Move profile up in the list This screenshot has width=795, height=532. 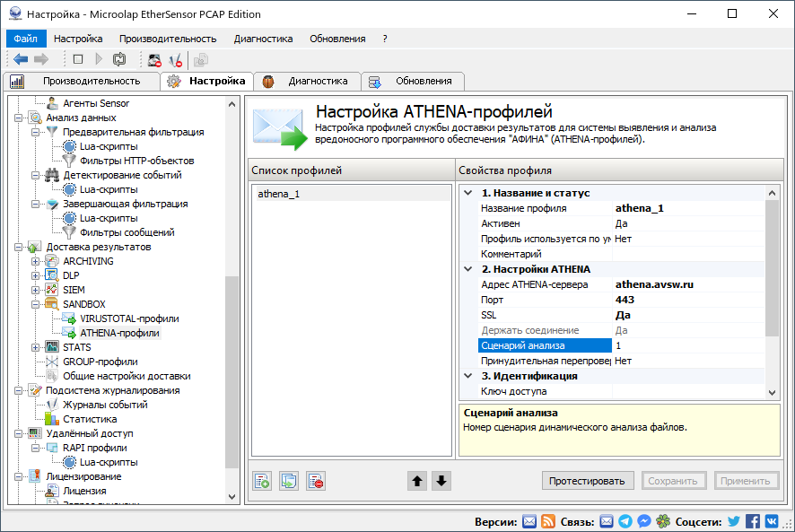416,480
